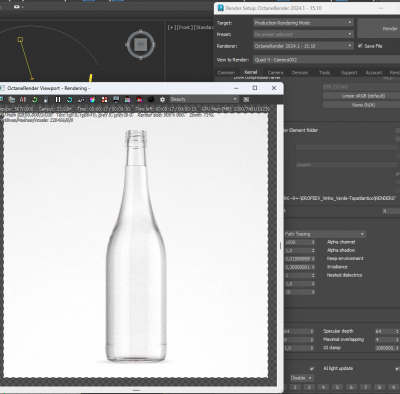Click the AB compare icon
The image size is (400, 394).
point(23,99)
